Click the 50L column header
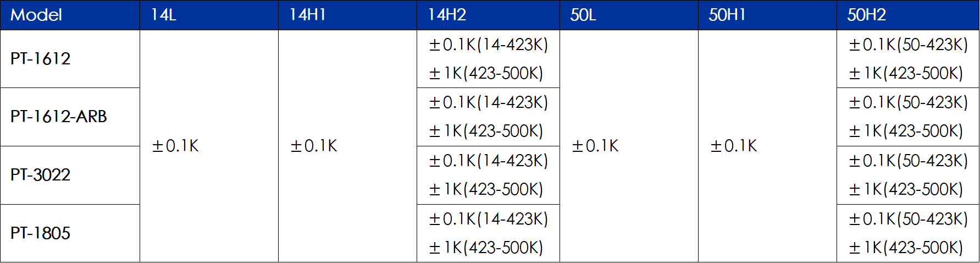 583,15
